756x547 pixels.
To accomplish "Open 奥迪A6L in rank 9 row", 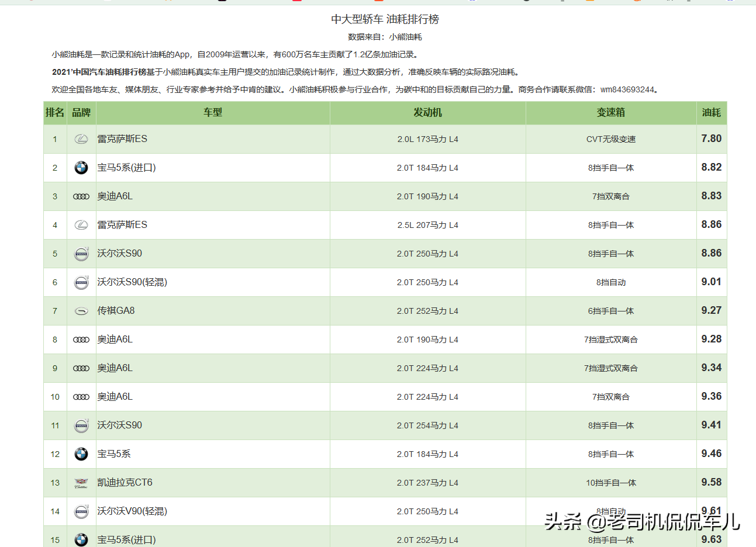I will [x=115, y=368].
